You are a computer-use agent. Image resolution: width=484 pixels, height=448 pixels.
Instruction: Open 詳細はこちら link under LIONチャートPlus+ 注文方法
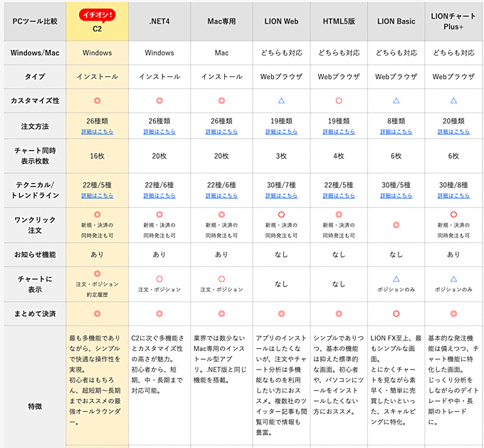coord(453,132)
